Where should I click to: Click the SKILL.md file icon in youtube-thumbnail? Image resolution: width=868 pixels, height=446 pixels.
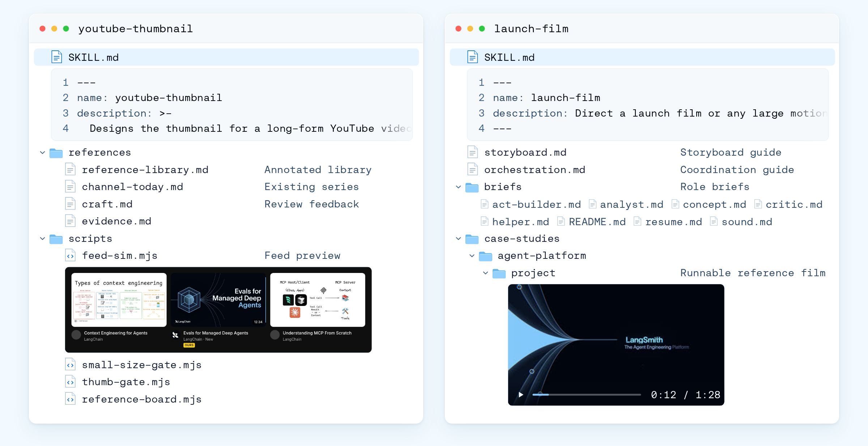(57, 57)
